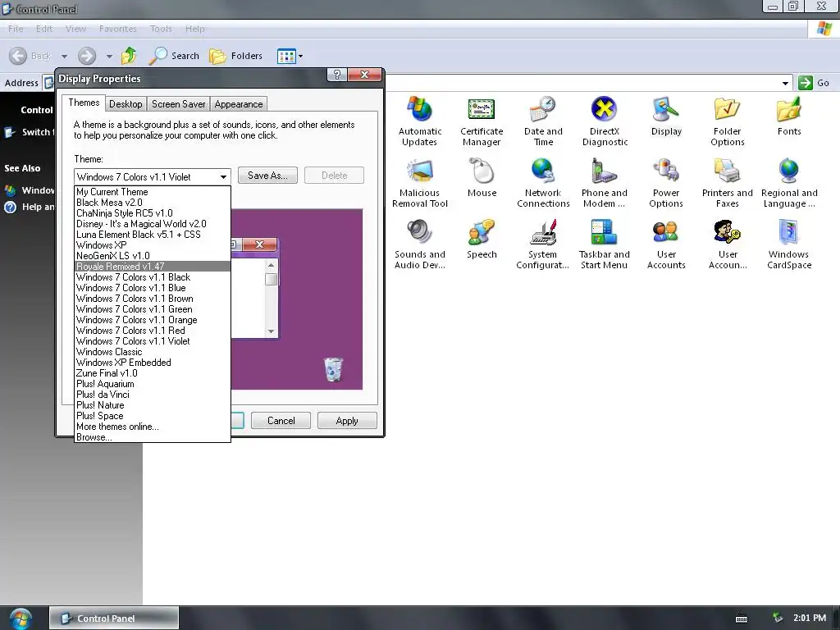Open the address bar dropdown arrow

click(785, 83)
